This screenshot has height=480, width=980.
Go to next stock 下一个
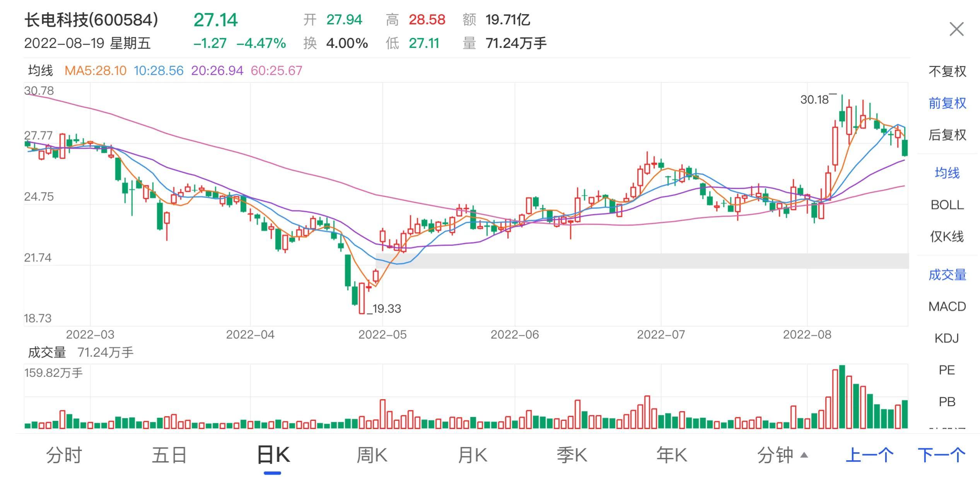click(x=941, y=455)
